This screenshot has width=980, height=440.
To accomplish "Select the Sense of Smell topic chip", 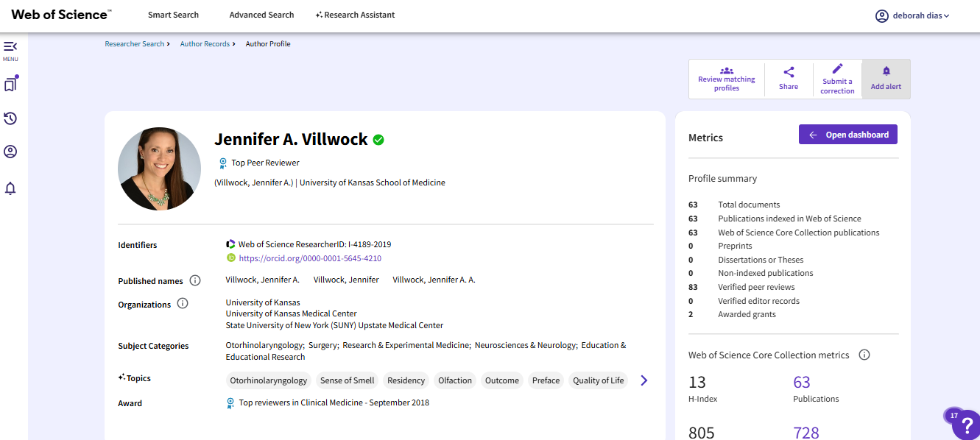I will coord(347,380).
